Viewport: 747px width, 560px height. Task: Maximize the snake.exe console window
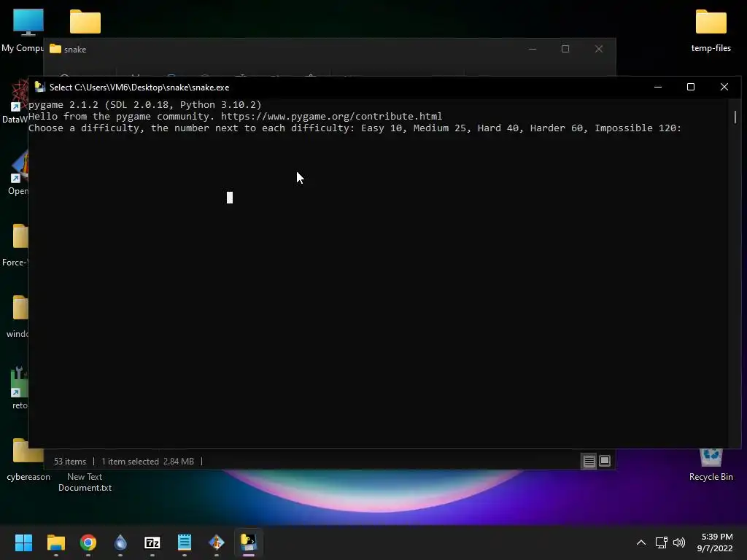pos(691,87)
